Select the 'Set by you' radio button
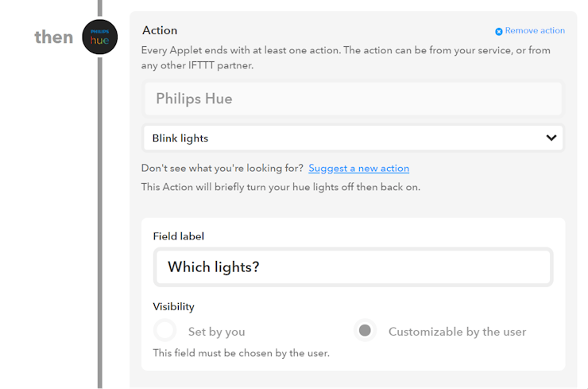The width and height of the screenshot is (588, 389). tap(164, 330)
